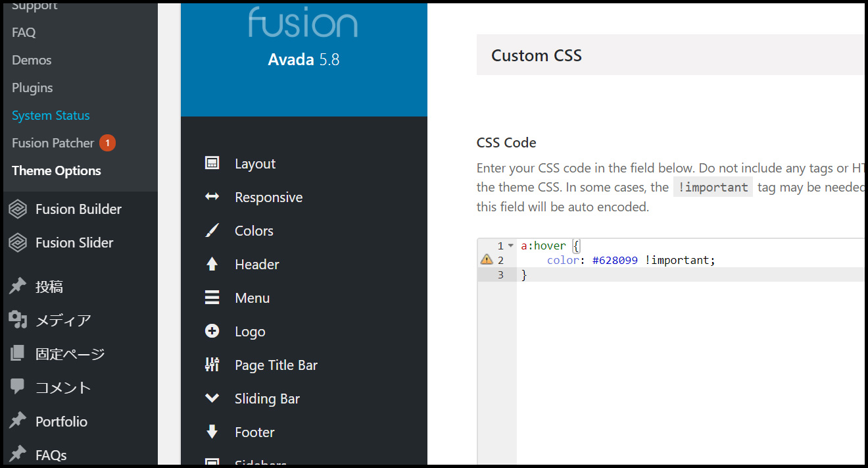Click the fusion logo in header
This screenshot has width=868, height=468.
(x=303, y=22)
